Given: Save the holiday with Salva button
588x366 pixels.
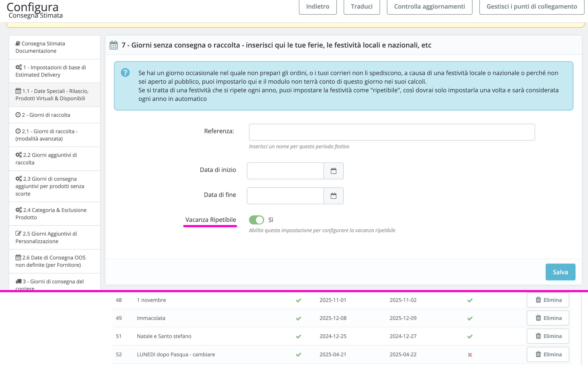Looking at the screenshot, I should 560,272.
